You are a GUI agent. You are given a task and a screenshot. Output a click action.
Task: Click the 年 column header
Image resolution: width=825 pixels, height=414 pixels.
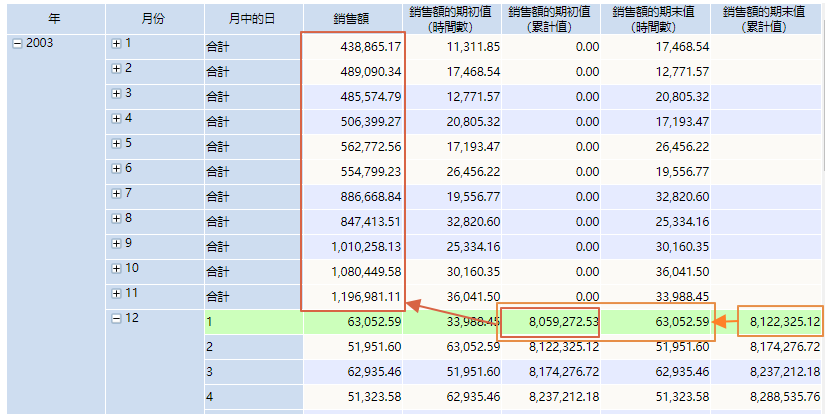pos(54,19)
